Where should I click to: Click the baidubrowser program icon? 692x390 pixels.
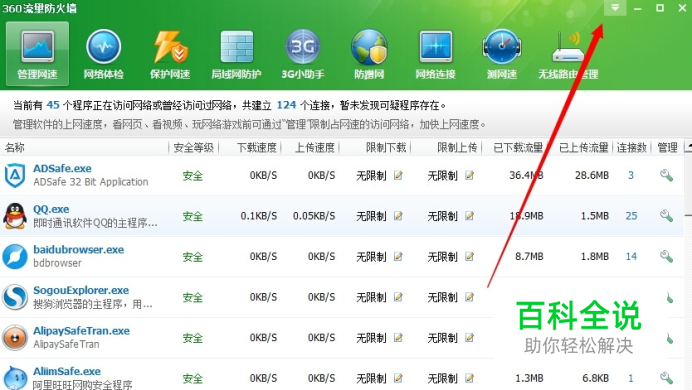coord(15,256)
